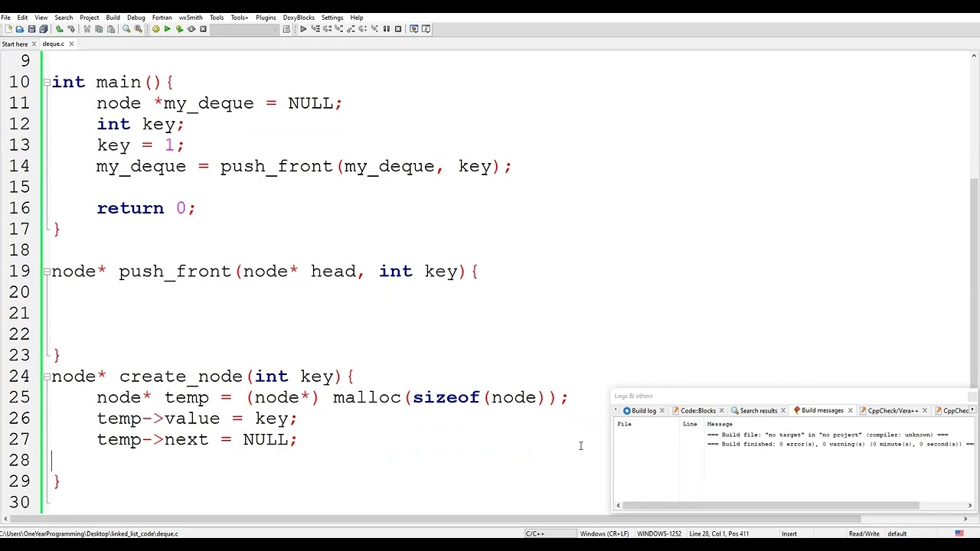Screen dimensions: 980x551
Task: Open the Search menu
Action: point(64,17)
